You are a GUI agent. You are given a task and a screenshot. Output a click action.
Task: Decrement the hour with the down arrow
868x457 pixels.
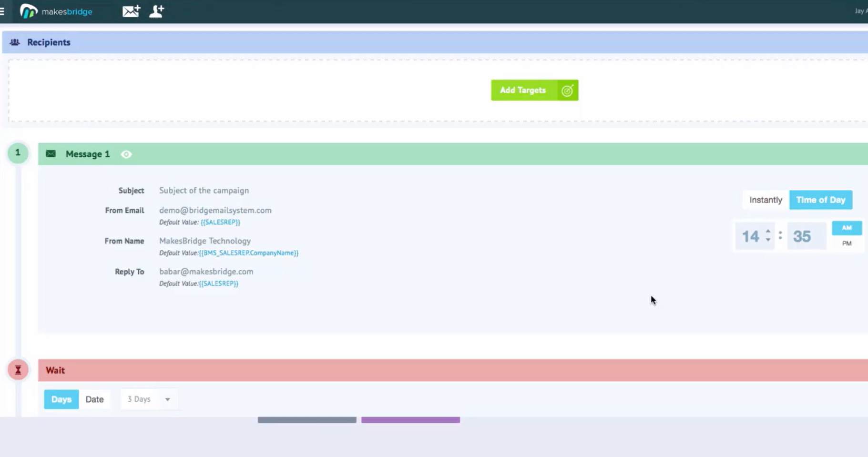pyautogui.click(x=767, y=240)
